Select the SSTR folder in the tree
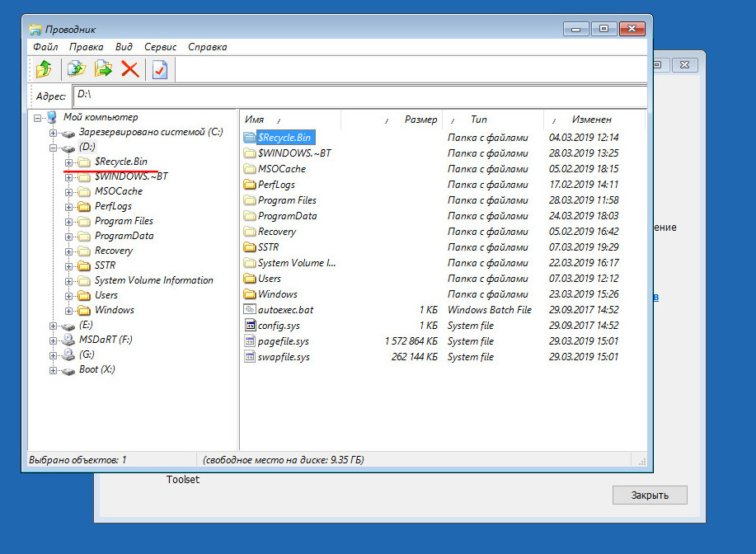Viewport: 756px width, 554px height. click(x=105, y=265)
